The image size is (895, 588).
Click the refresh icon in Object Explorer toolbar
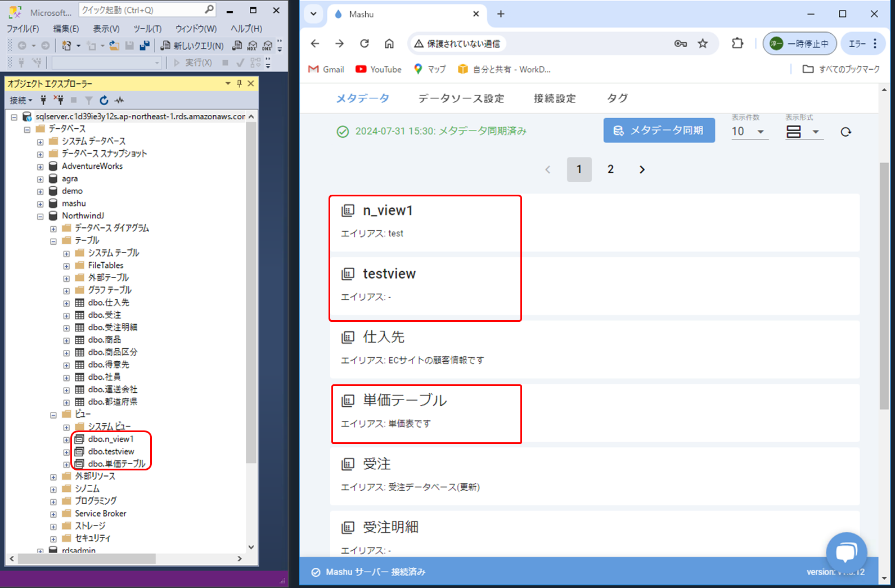click(104, 100)
